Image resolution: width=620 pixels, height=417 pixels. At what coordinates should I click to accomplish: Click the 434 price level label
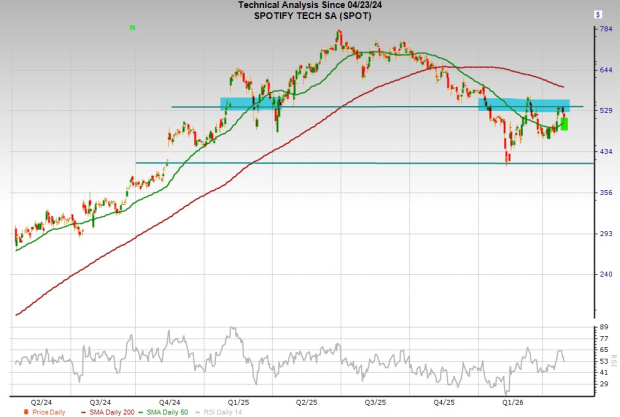click(604, 151)
